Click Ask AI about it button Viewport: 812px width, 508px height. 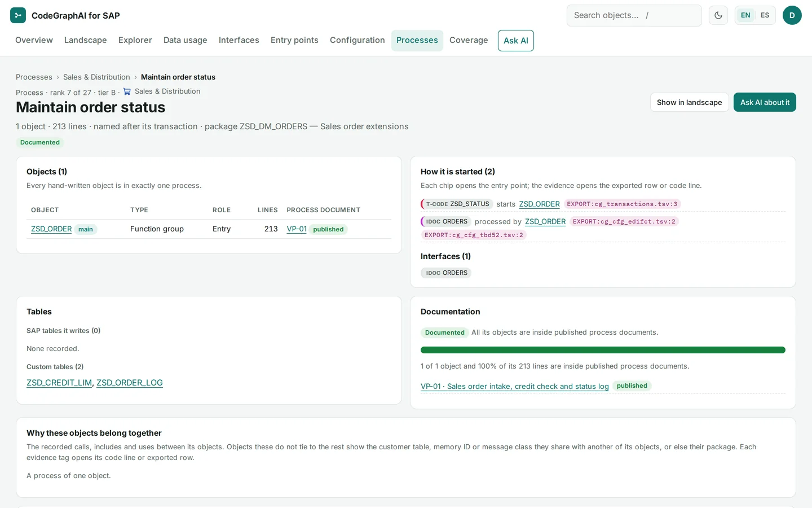click(765, 102)
